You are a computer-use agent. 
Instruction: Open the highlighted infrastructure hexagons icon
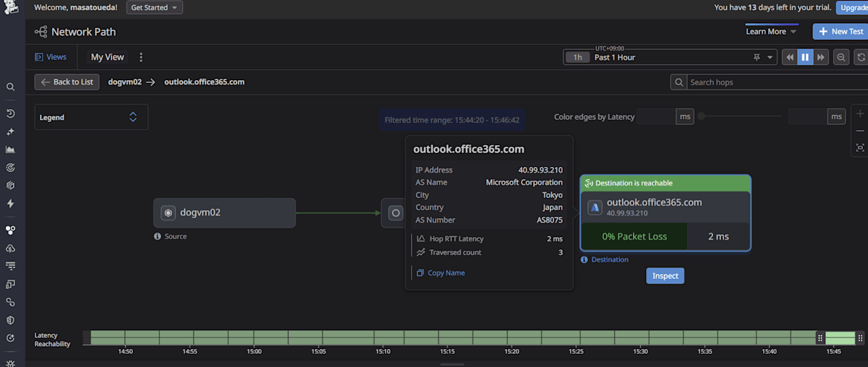pyautogui.click(x=10, y=230)
